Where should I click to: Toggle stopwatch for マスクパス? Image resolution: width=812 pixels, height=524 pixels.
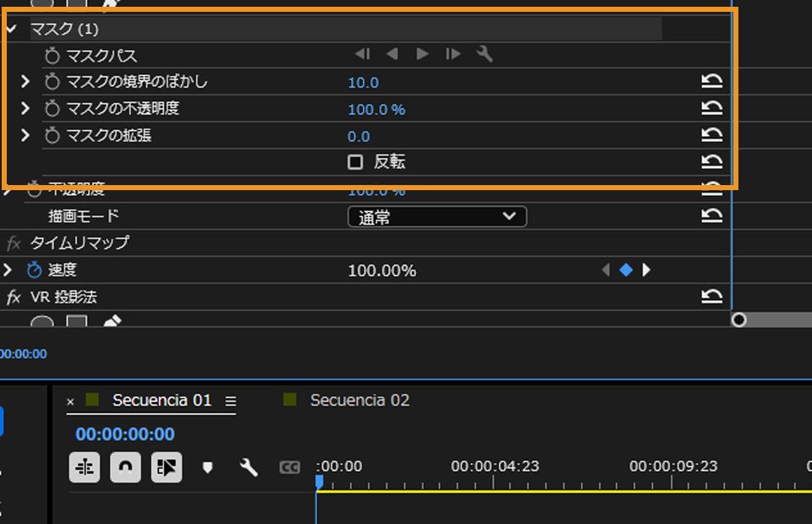tap(52, 55)
